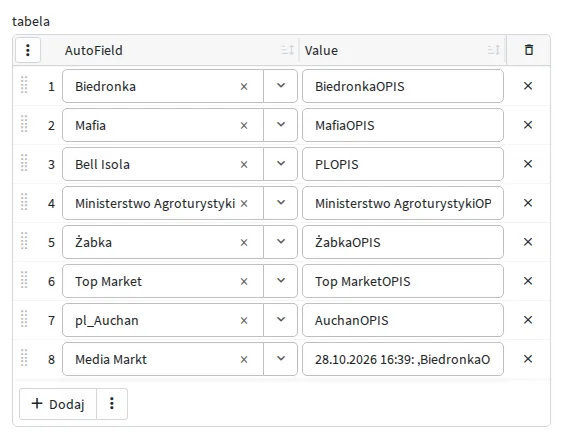Image resolution: width=563 pixels, height=438 pixels.
Task: Click the AuchanOPIS value input
Action: tap(403, 320)
